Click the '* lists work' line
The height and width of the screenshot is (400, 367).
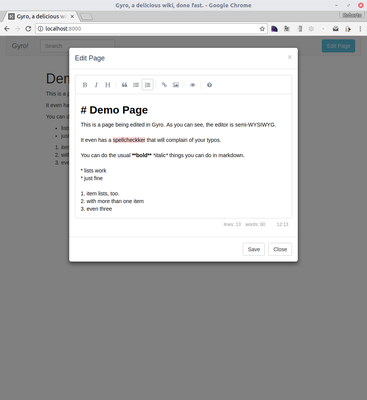pyautogui.click(x=94, y=171)
